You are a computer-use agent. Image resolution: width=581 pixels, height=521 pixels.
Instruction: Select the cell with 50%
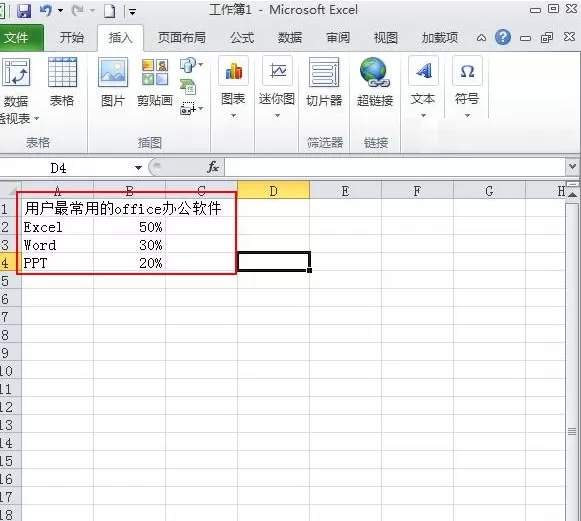click(129, 227)
